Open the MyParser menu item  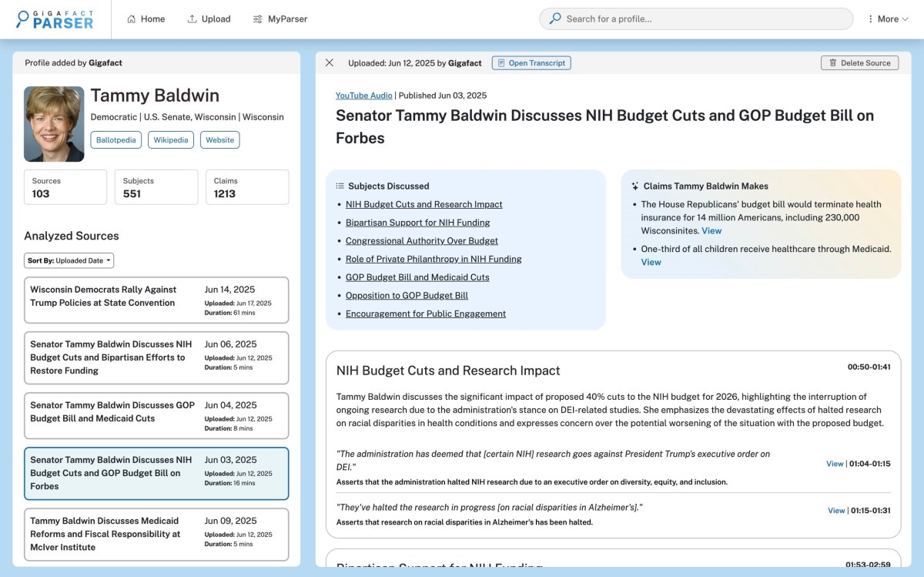pyautogui.click(x=280, y=19)
